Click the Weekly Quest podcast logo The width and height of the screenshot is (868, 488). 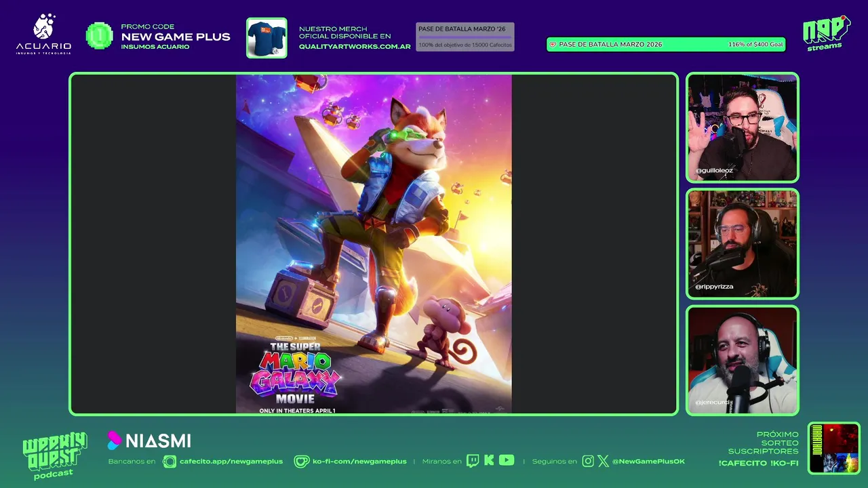pos(54,455)
